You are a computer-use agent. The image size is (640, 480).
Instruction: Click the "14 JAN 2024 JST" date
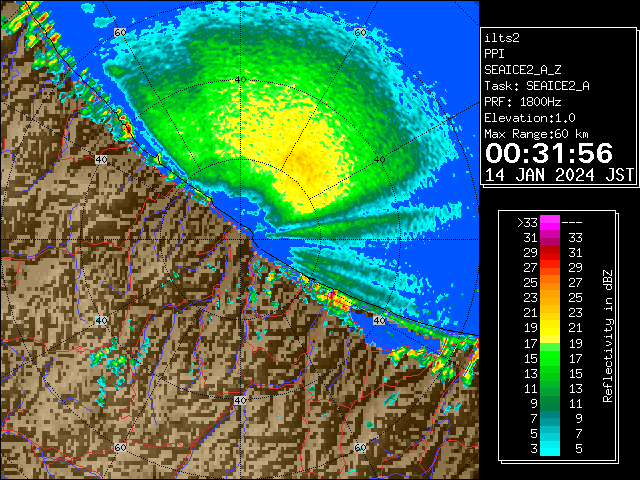pos(559,175)
